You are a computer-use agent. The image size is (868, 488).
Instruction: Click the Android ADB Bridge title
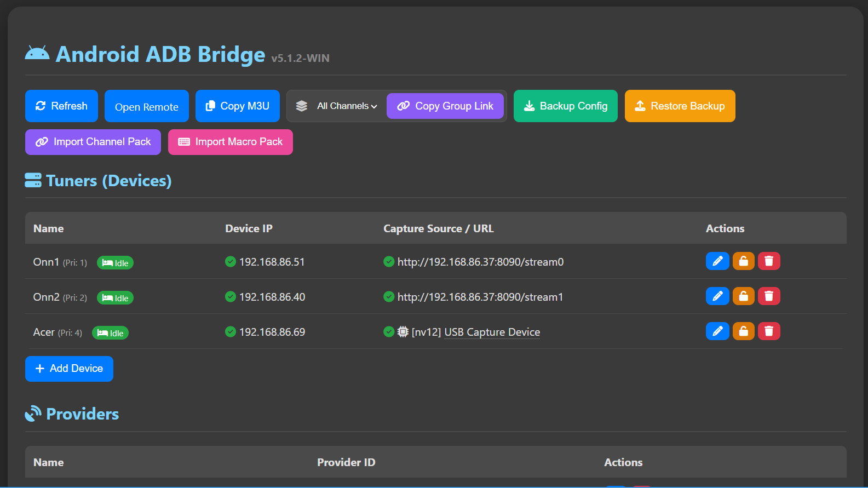coord(160,54)
